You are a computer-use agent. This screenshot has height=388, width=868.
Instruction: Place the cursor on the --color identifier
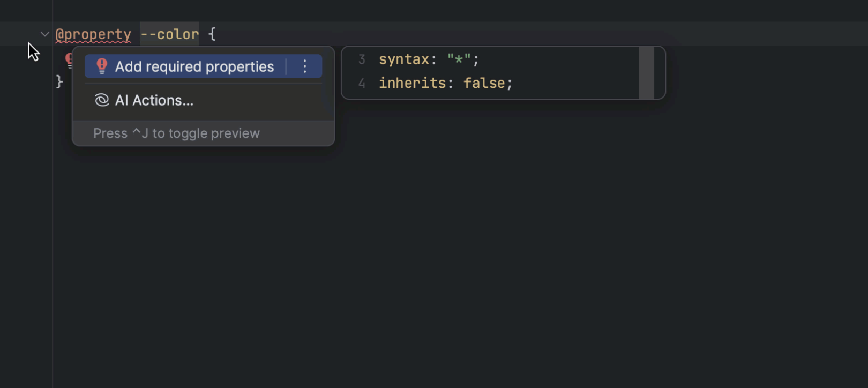tap(169, 34)
